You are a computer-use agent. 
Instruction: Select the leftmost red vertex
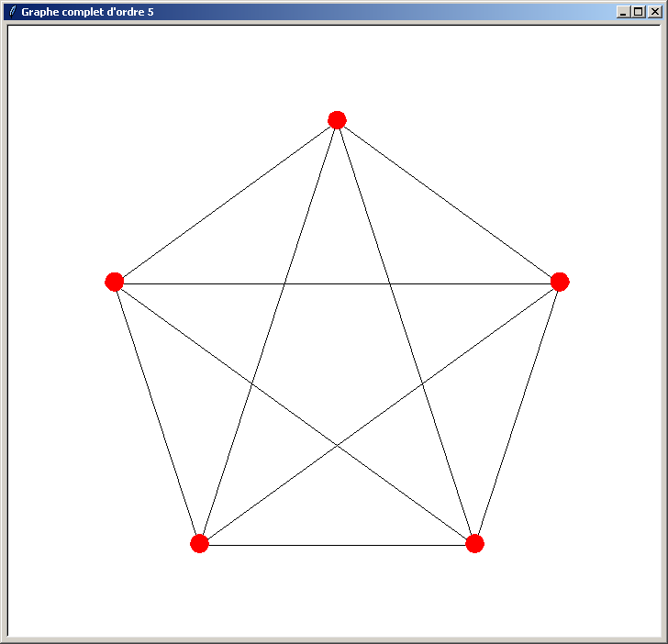(114, 282)
